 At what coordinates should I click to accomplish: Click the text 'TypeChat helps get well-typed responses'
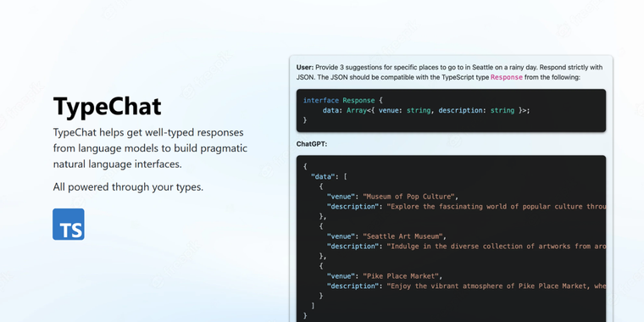click(148, 133)
